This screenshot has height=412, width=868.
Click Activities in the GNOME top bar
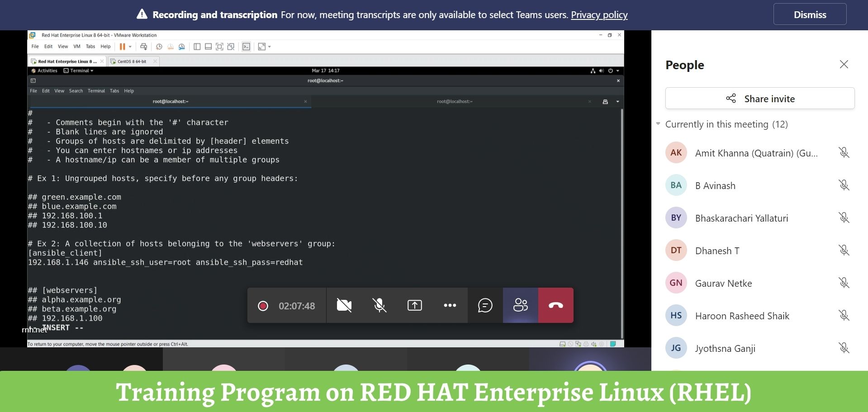click(44, 71)
